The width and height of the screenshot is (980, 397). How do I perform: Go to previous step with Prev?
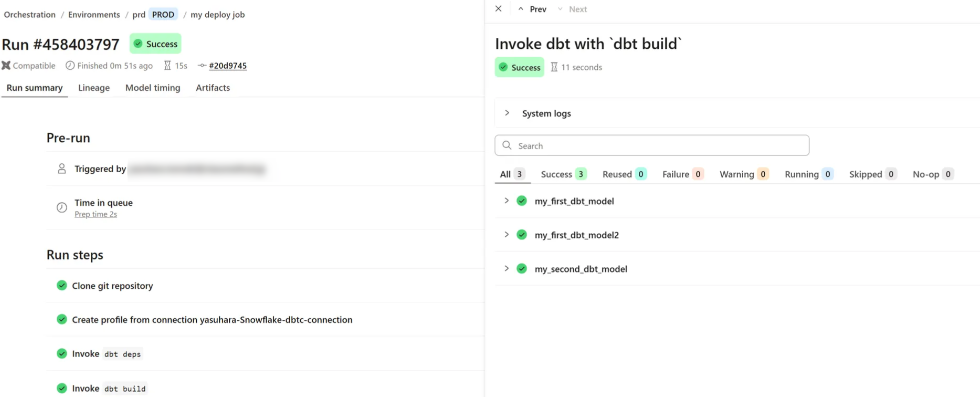click(532, 9)
